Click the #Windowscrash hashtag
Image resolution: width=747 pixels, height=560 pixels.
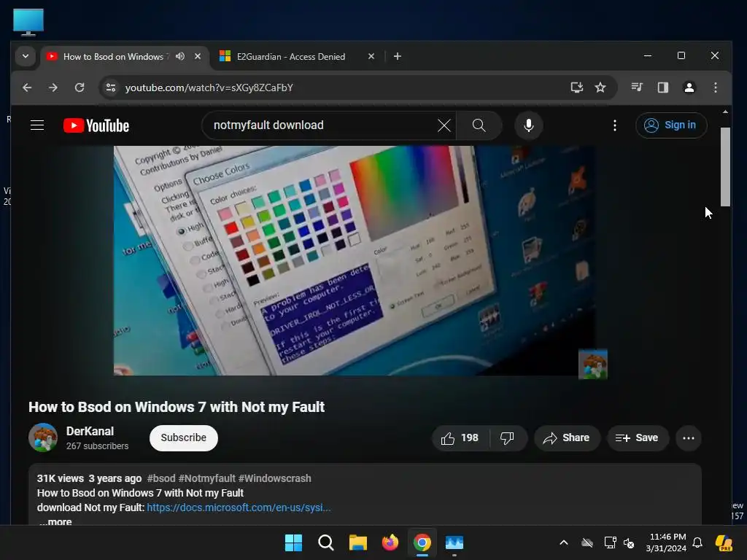(x=274, y=478)
